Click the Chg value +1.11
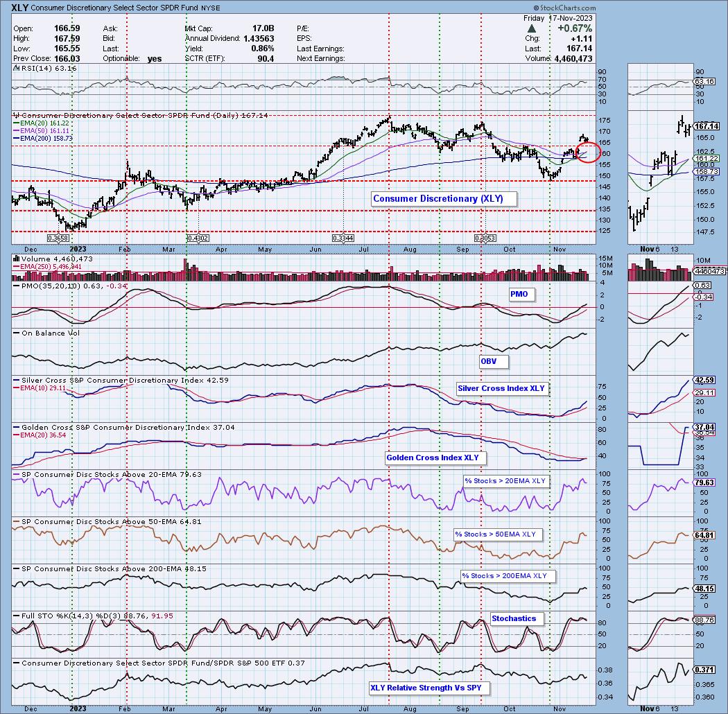Image resolution: width=728 pixels, height=714 pixels. (x=582, y=39)
